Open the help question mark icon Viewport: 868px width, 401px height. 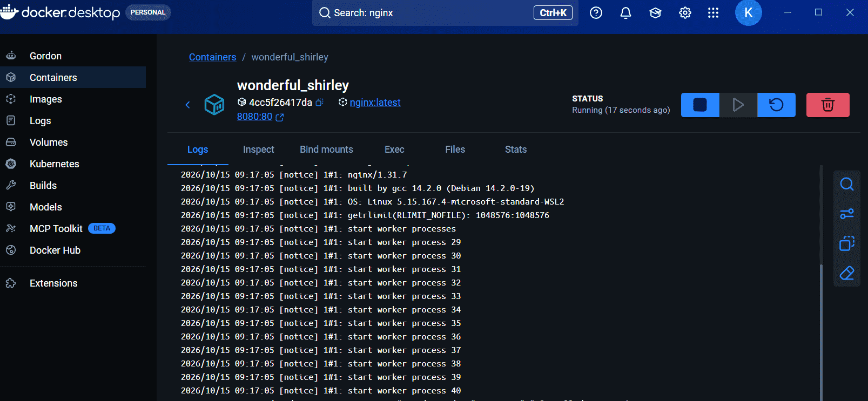tap(596, 13)
